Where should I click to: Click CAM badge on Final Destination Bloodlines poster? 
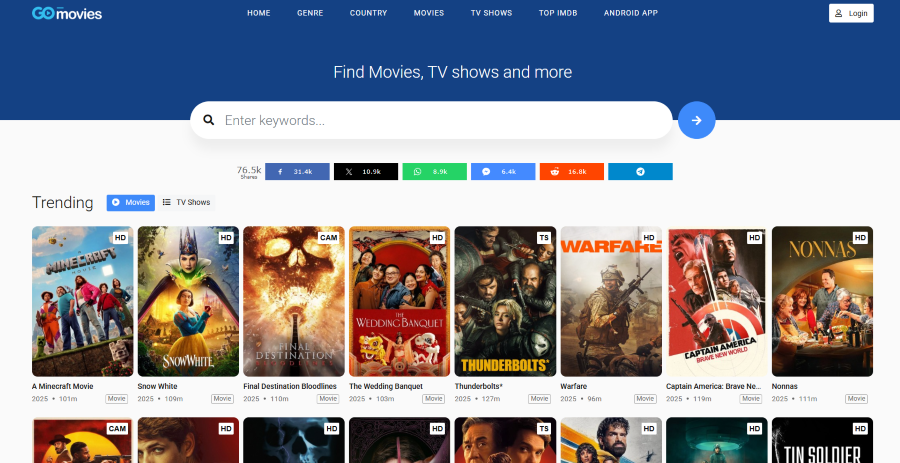coord(328,238)
